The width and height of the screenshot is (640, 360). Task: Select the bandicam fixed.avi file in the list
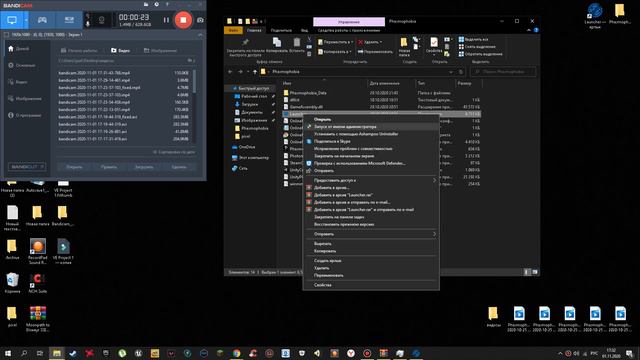(124, 117)
